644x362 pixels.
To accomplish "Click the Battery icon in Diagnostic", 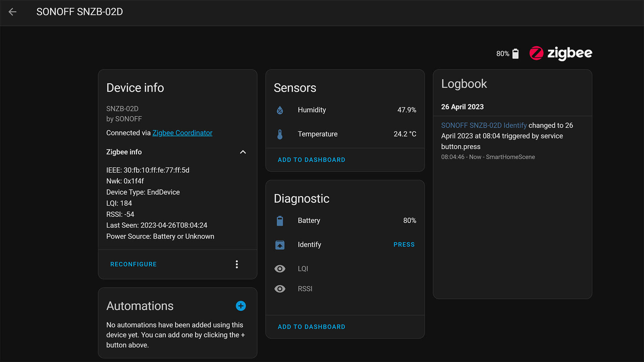I will coord(280,221).
